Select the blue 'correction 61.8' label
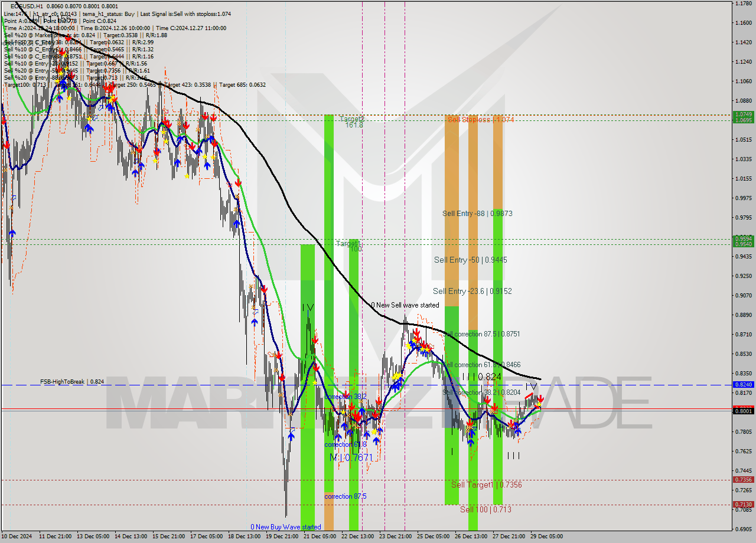756x543 pixels. [346, 444]
